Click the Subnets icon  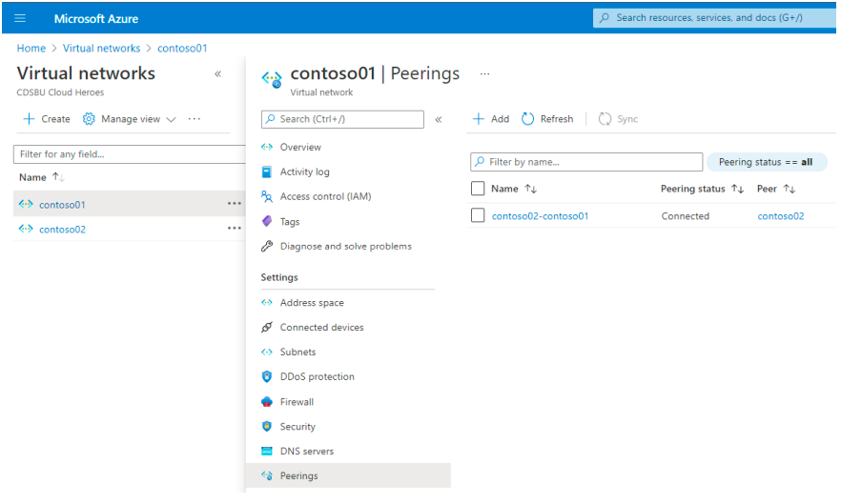click(x=267, y=352)
